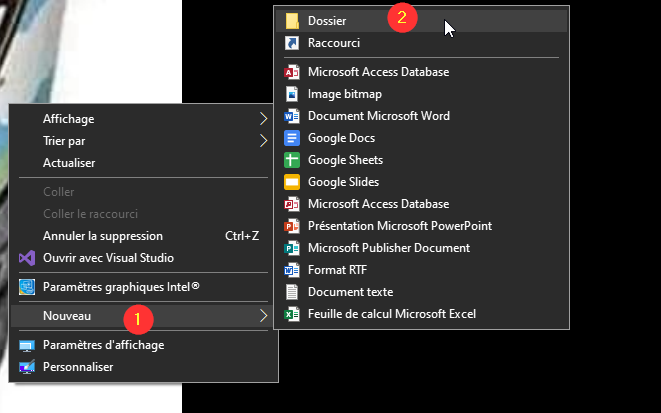This screenshot has height=413, width=661.
Task: Click the Format RTF file icon
Action: point(292,270)
